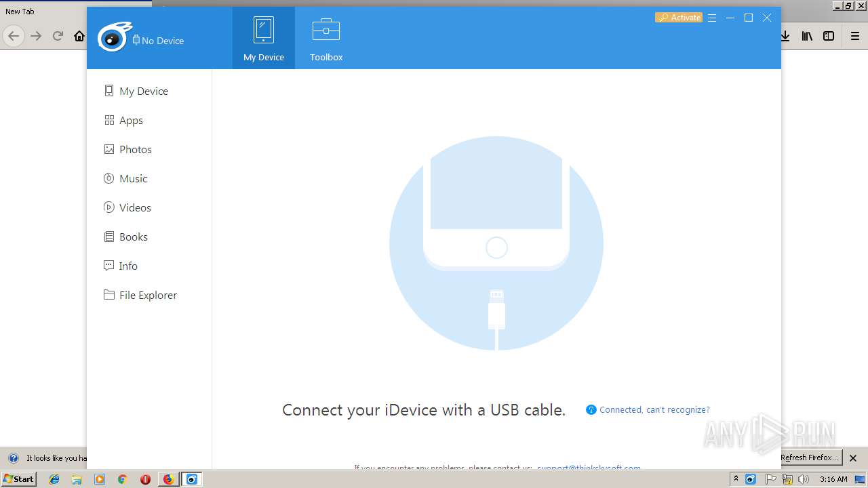Open Action Center flag icon

[770, 479]
